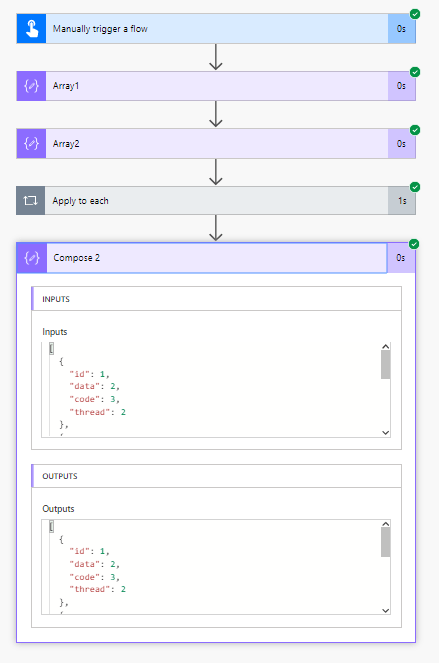Click the "code": 3 line in Outputs
This screenshot has width=439, height=663.
pyautogui.click(x=95, y=577)
